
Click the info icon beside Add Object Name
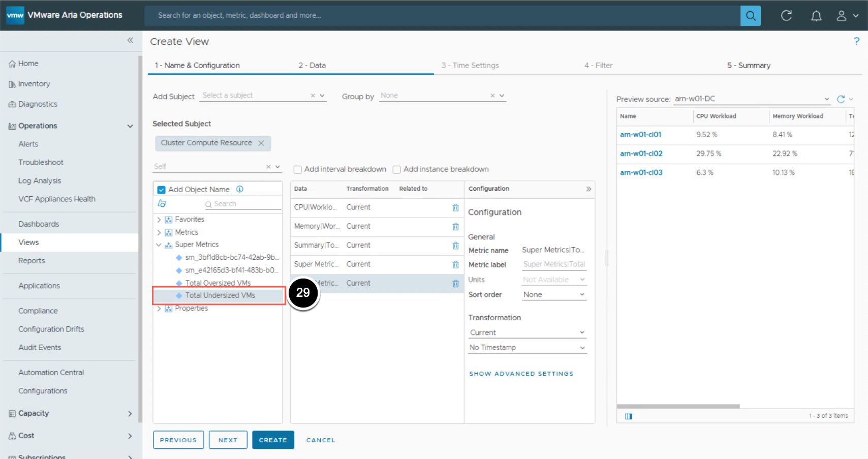click(x=240, y=189)
